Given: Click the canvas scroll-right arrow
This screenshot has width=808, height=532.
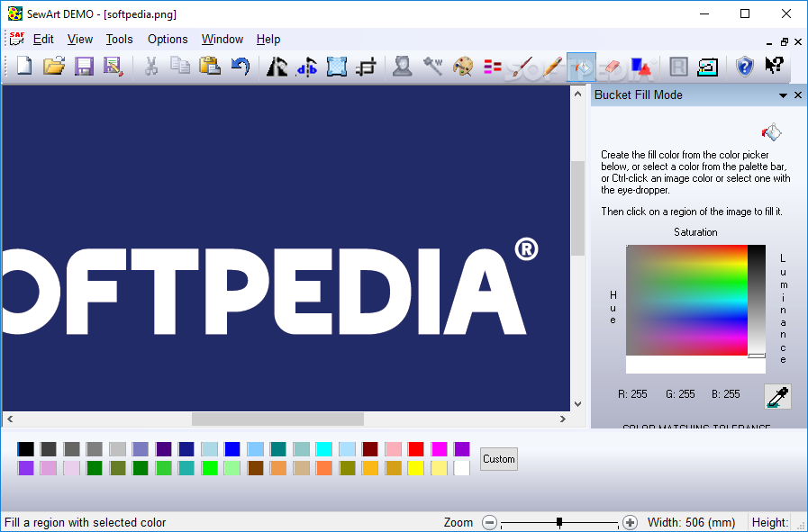Looking at the screenshot, I should [563, 419].
